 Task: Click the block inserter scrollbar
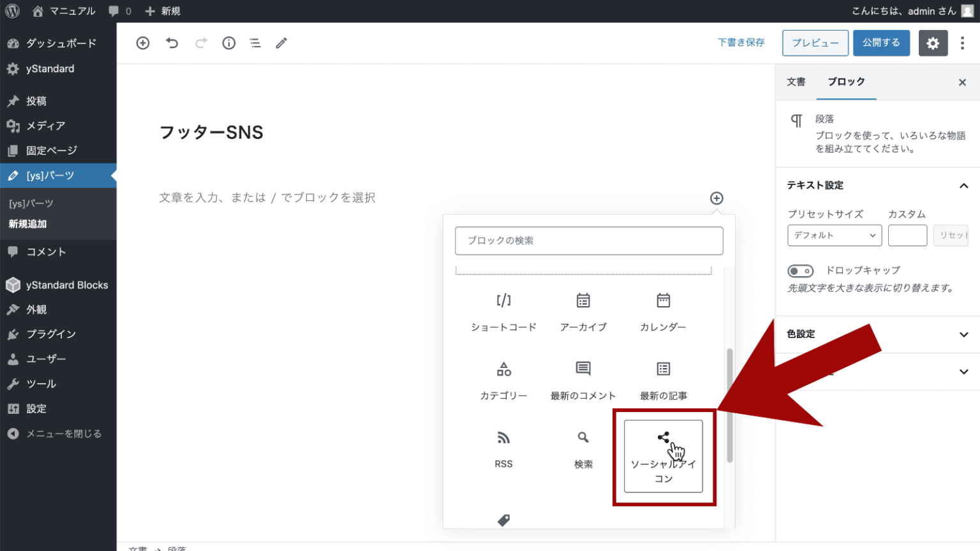click(x=729, y=405)
